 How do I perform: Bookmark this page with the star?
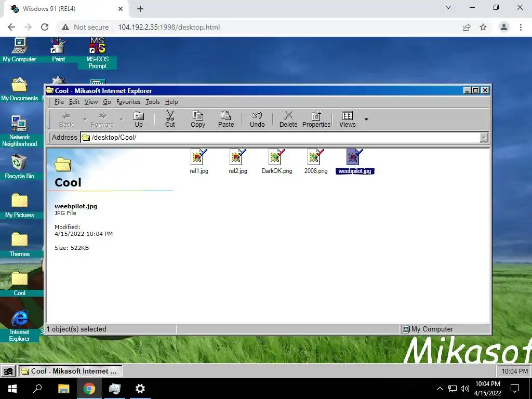tap(483, 27)
